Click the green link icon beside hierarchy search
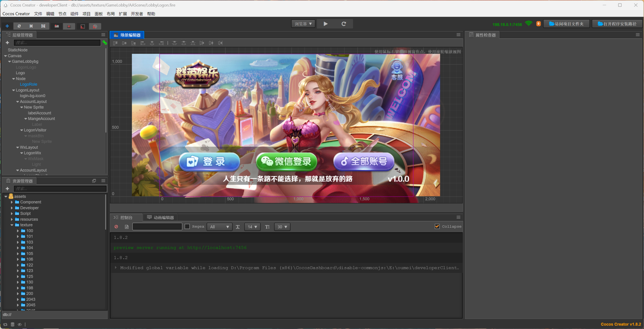 click(x=105, y=43)
